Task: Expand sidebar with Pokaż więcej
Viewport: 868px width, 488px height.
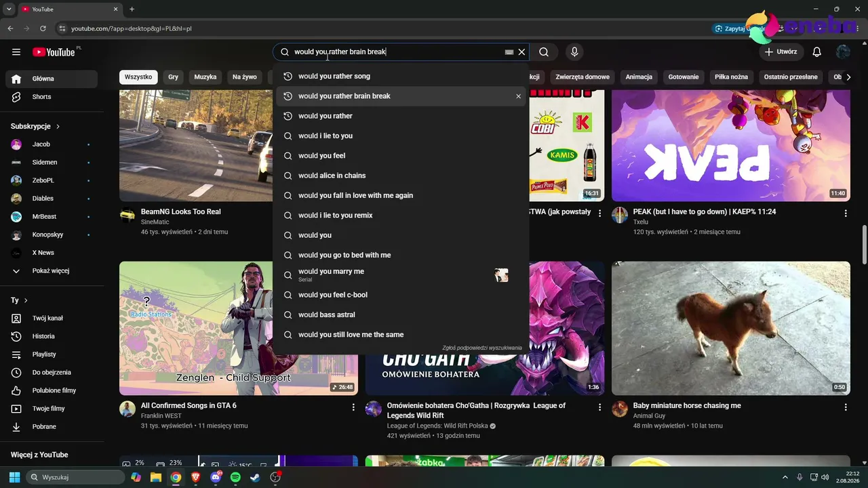Action: click(52, 271)
